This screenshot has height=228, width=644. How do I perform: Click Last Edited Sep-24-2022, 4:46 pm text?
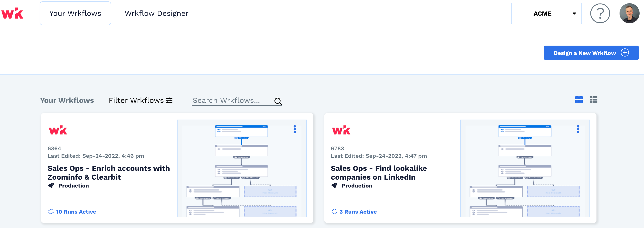coord(96,156)
